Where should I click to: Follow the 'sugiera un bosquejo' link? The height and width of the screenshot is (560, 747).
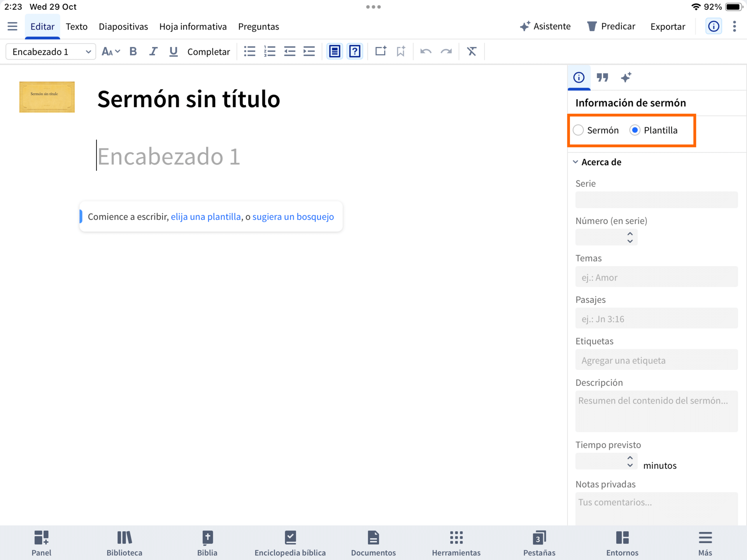pyautogui.click(x=293, y=217)
